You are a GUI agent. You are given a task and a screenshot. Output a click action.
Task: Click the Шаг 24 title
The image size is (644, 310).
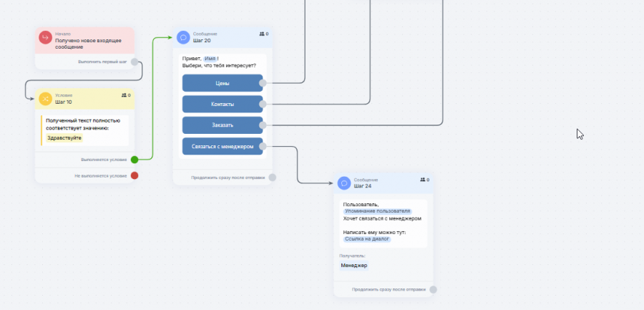pos(363,186)
